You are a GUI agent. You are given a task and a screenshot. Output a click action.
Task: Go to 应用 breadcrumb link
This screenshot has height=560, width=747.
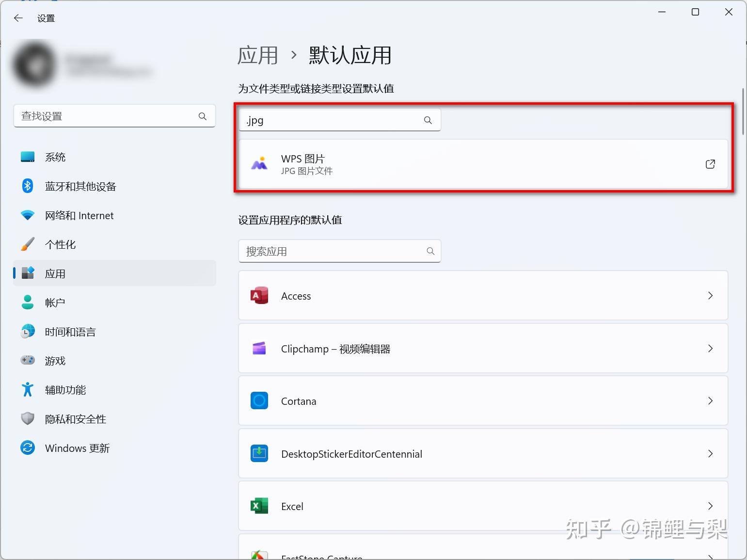258,55
